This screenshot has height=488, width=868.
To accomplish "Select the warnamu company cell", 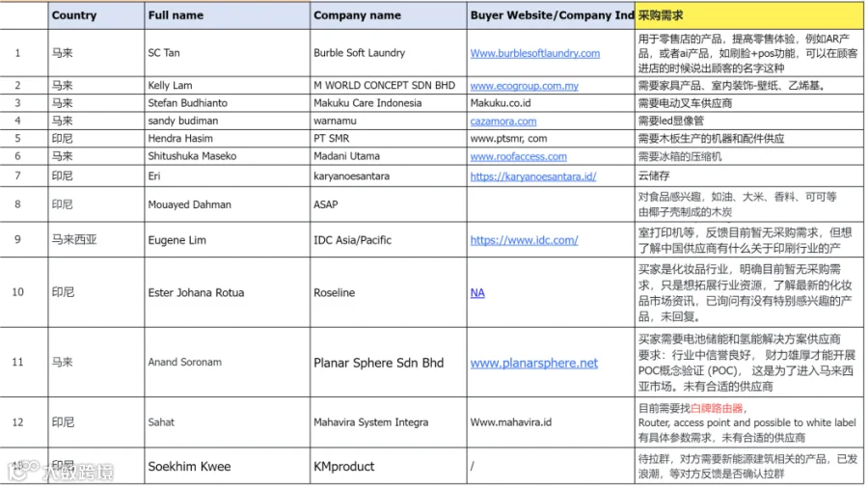I will (389, 121).
